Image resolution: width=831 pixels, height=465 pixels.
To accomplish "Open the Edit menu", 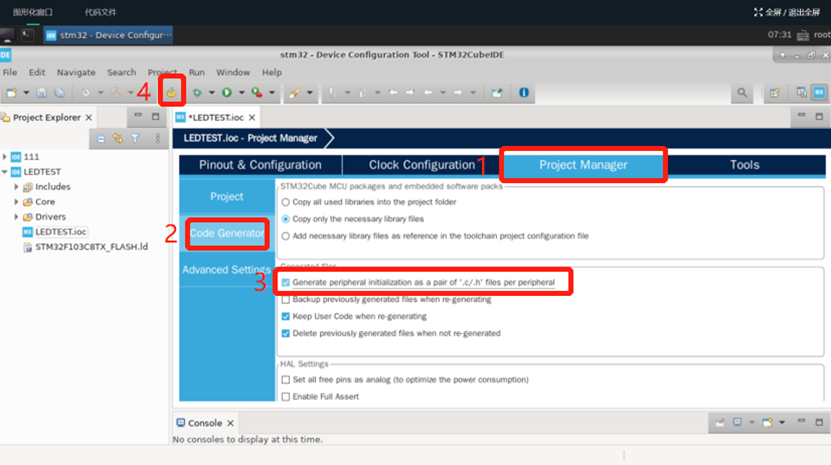I will 37,72.
